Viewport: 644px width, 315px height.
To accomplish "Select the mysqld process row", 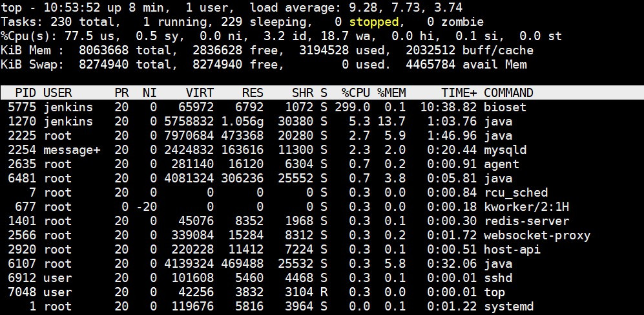I will coord(322,150).
